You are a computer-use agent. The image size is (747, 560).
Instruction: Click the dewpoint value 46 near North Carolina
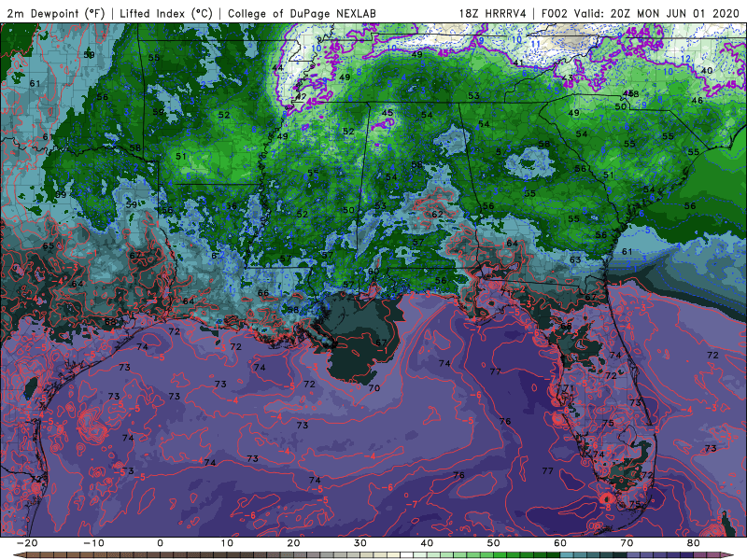tap(697, 101)
